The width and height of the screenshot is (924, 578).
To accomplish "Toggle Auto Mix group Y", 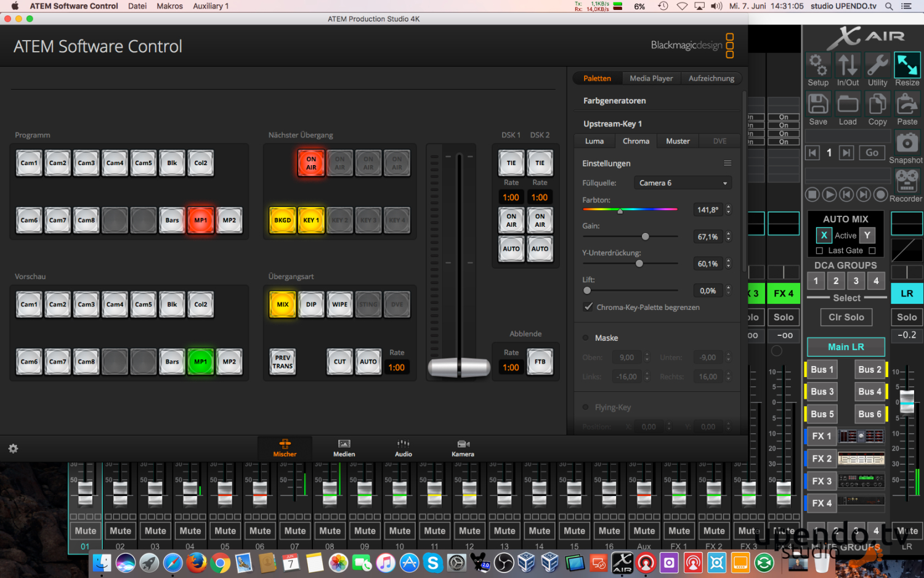I will [867, 235].
